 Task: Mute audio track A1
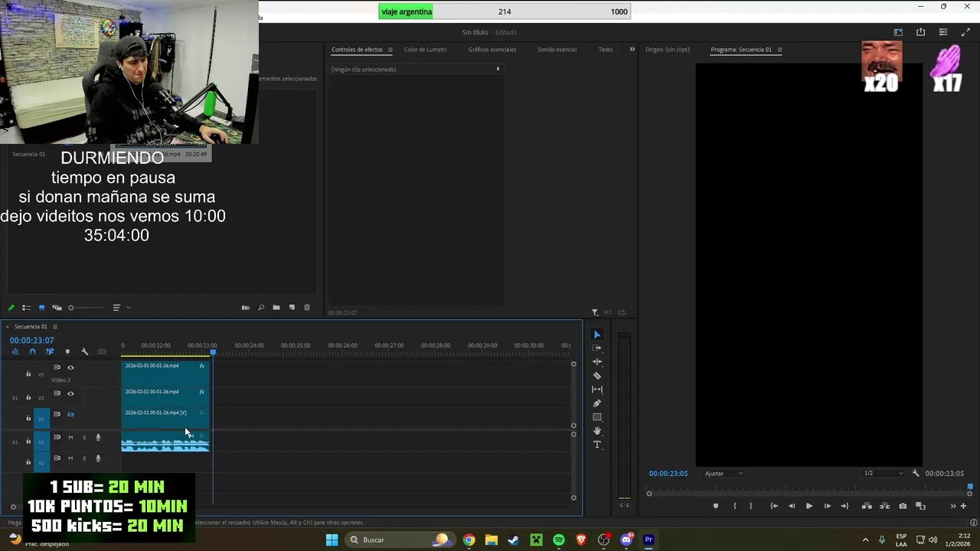pyautogui.click(x=70, y=437)
